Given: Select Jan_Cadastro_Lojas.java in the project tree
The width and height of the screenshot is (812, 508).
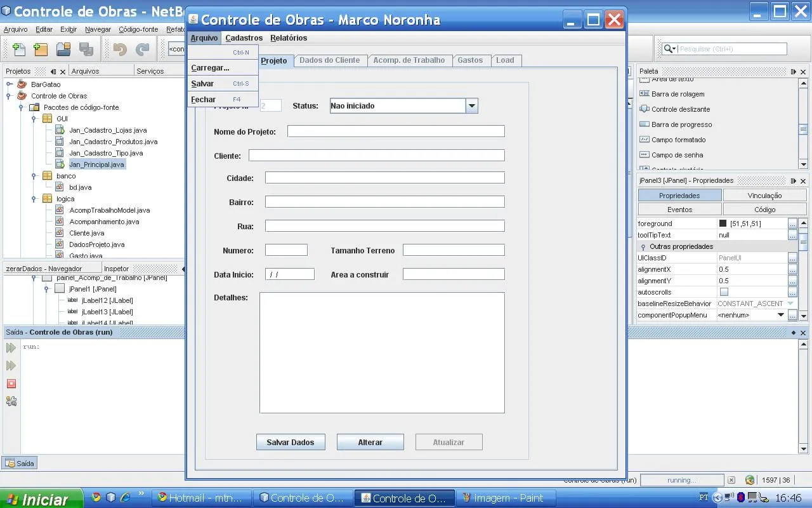Looking at the screenshot, I should click(108, 130).
